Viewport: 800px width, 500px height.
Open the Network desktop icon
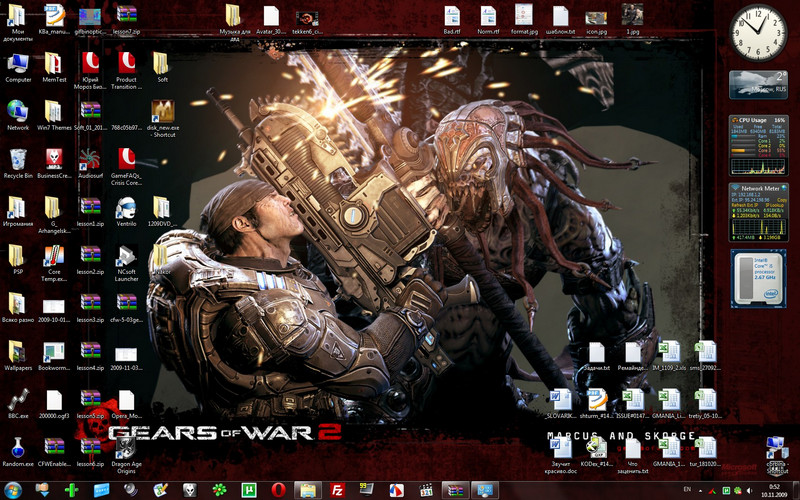pyautogui.click(x=18, y=116)
